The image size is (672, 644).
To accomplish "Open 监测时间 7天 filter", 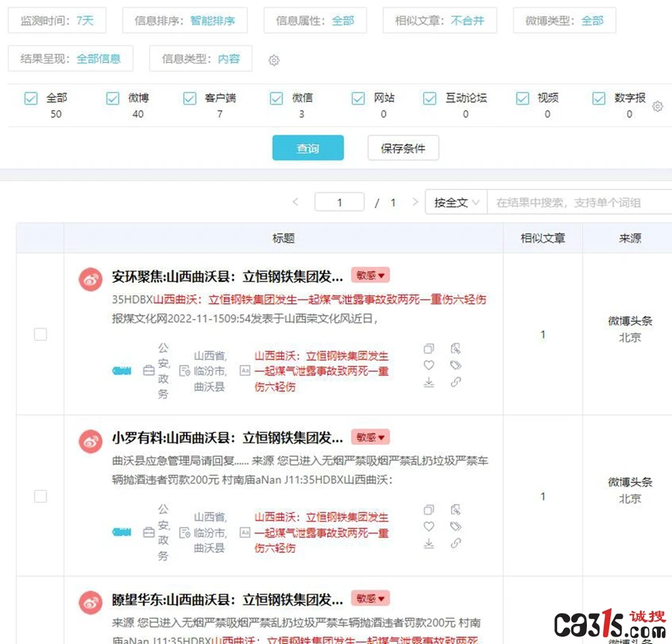I will (57, 20).
